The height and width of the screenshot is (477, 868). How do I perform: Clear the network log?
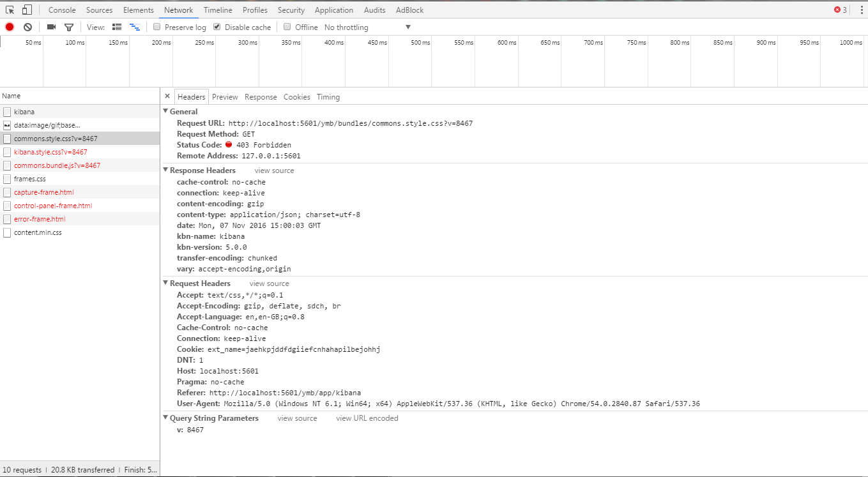27,27
